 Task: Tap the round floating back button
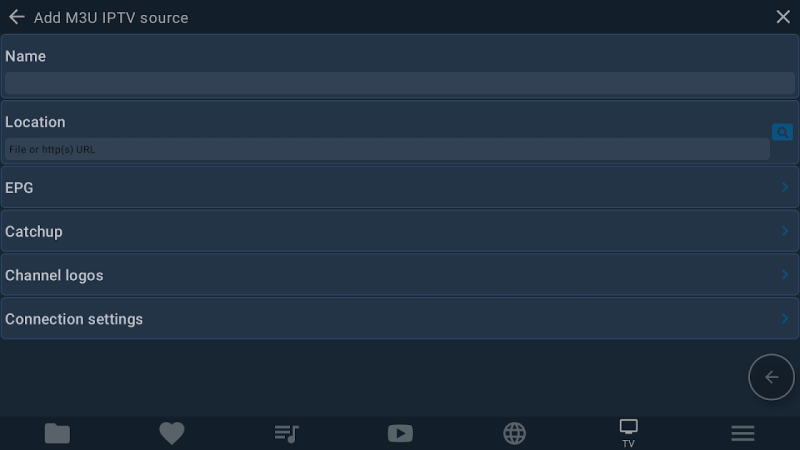771,377
